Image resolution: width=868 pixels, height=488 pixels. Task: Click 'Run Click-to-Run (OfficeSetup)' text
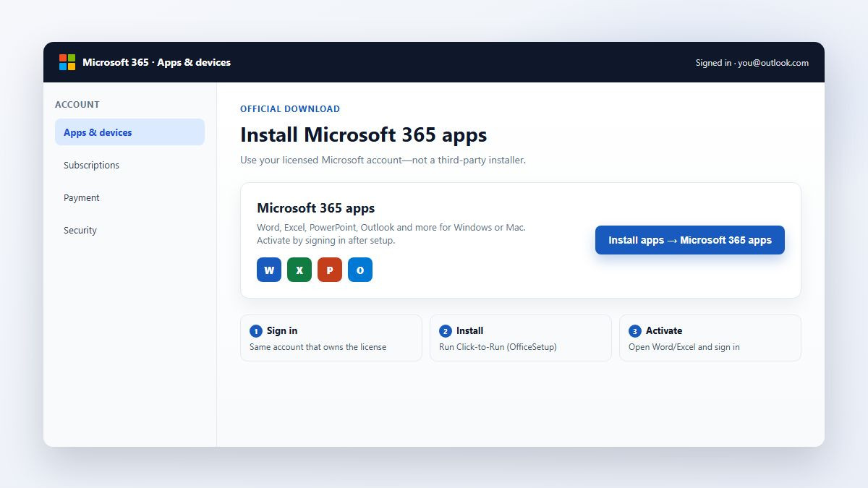coord(498,347)
